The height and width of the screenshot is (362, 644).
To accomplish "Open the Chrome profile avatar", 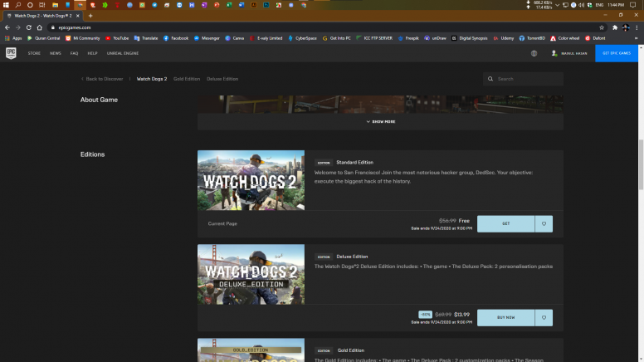I will pyautogui.click(x=626, y=27).
